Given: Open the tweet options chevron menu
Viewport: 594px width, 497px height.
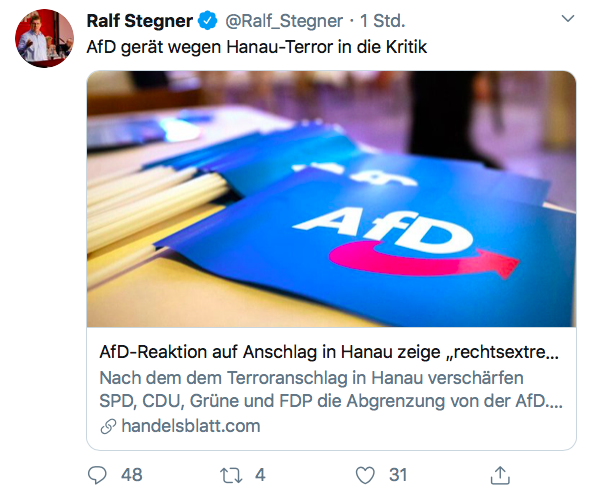Looking at the screenshot, I should (567, 19).
